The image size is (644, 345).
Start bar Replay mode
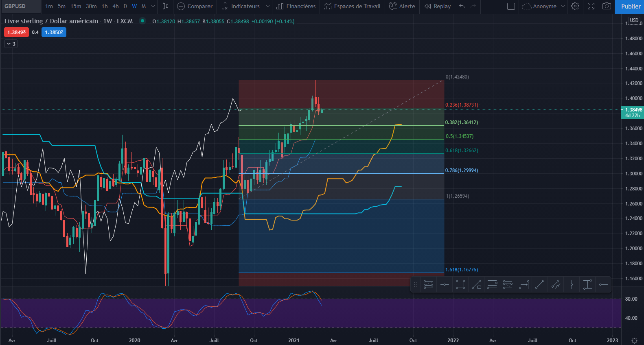pyautogui.click(x=438, y=6)
